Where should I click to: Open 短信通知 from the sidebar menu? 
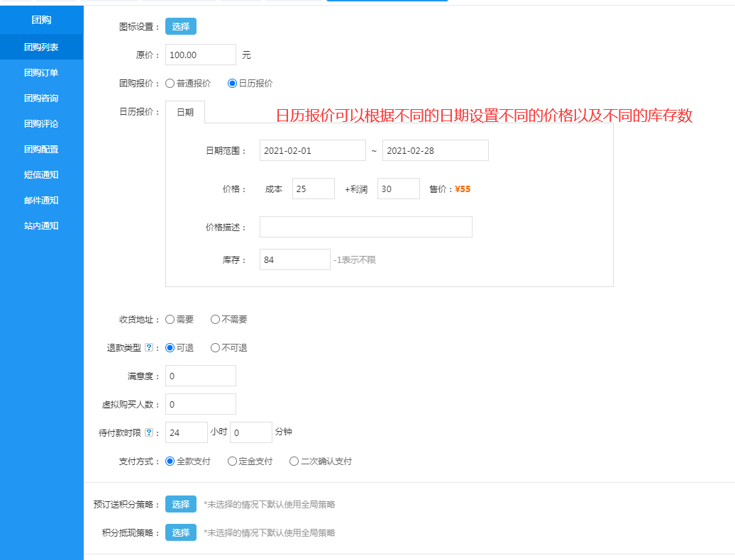point(41,174)
